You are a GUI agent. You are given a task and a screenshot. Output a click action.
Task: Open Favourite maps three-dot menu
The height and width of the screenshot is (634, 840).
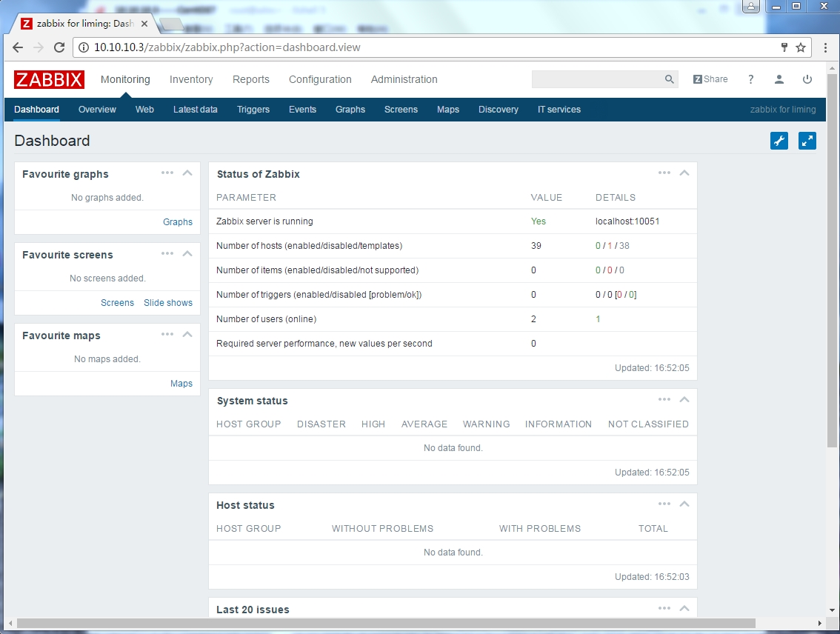[x=167, y=334]
